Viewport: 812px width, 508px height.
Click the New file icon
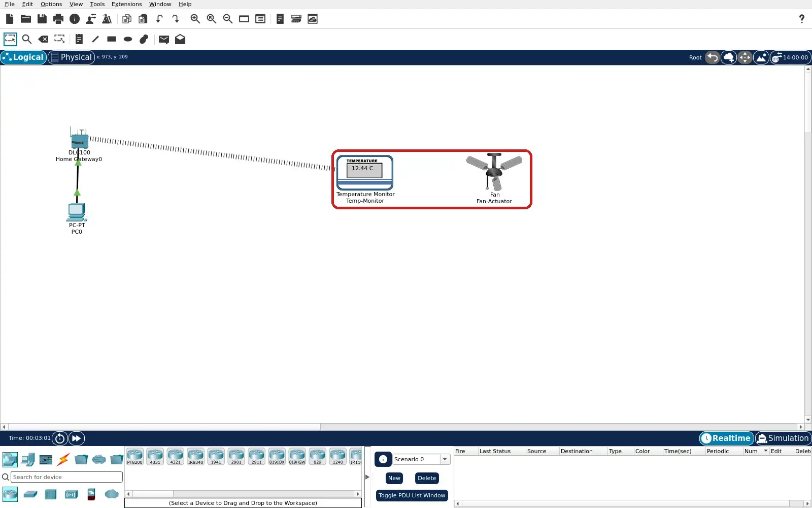10,19
